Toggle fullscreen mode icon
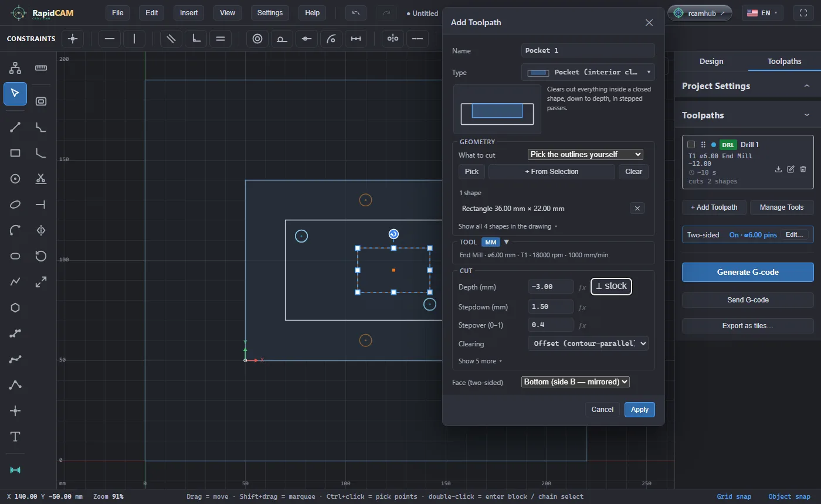This screenshot has height=504, width=821. [803, 13]
